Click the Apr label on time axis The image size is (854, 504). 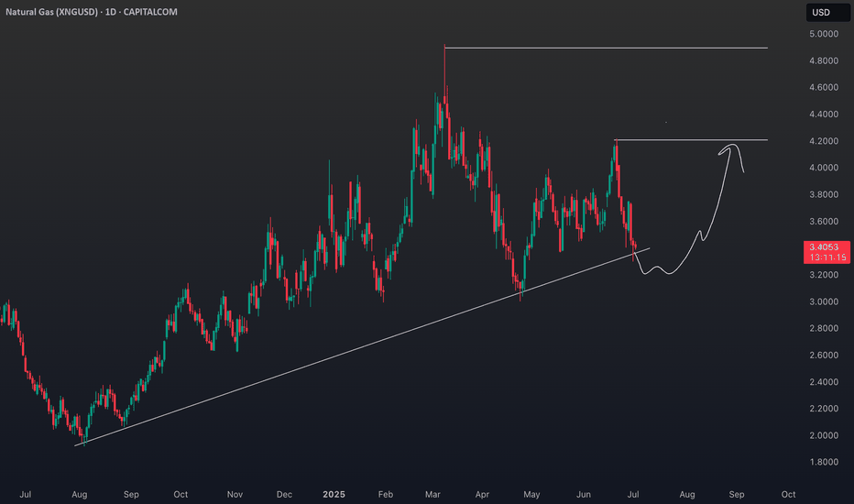(x=481, y=494)
